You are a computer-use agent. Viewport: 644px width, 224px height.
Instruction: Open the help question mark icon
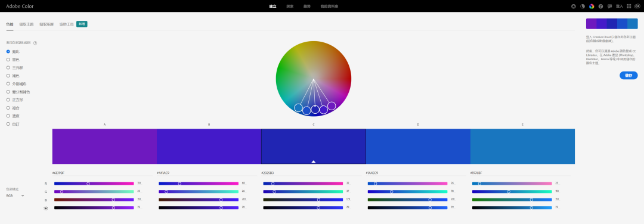coord(600,6)
